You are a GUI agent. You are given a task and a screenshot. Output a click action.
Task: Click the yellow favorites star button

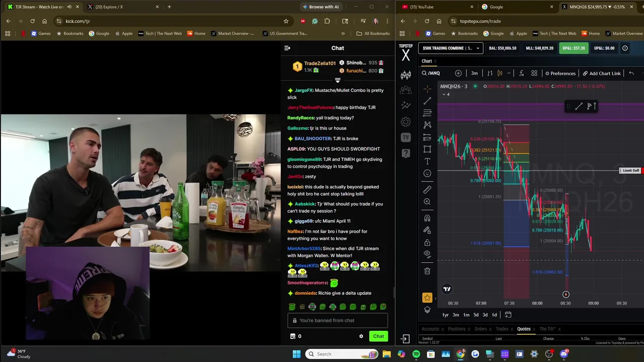point(427,298)
